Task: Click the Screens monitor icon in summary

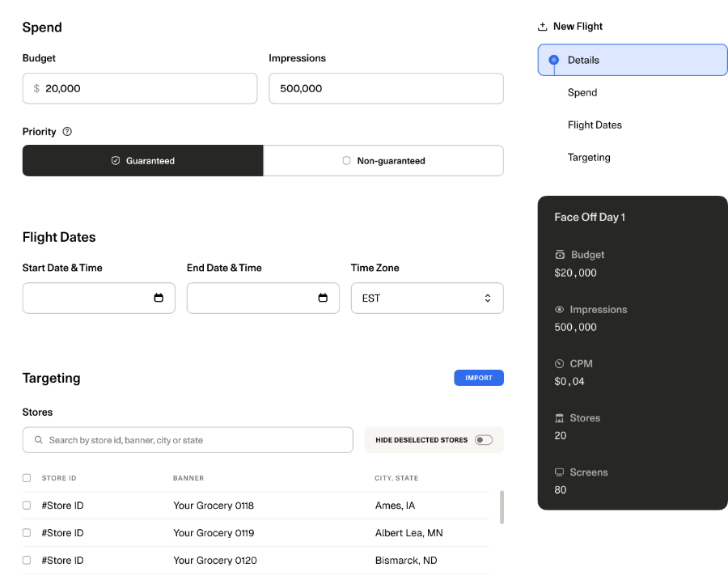Action: (559, 472)
